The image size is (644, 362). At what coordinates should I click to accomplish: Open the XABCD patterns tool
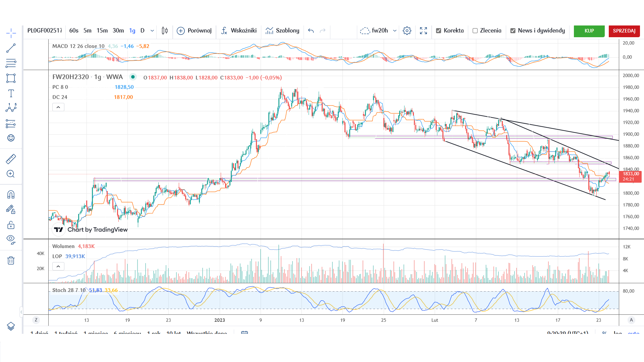(x=11, y=108)
